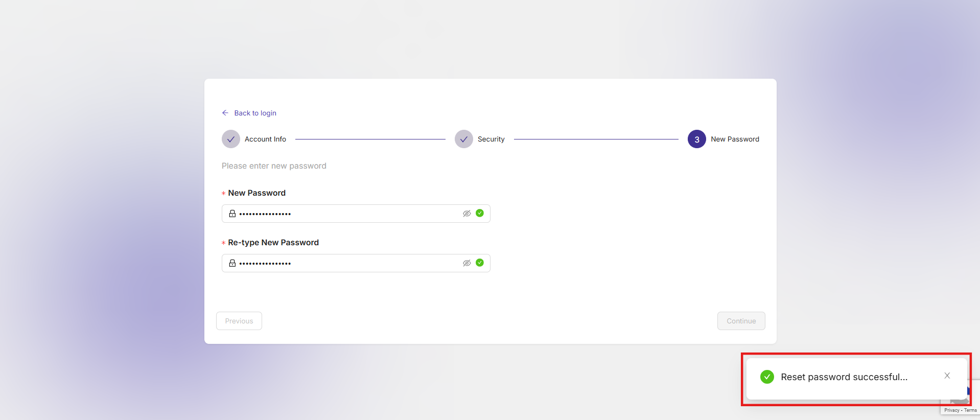Click the Account Info step checkmark circle
Screen dimensions: 980x420
coord(231,139)
